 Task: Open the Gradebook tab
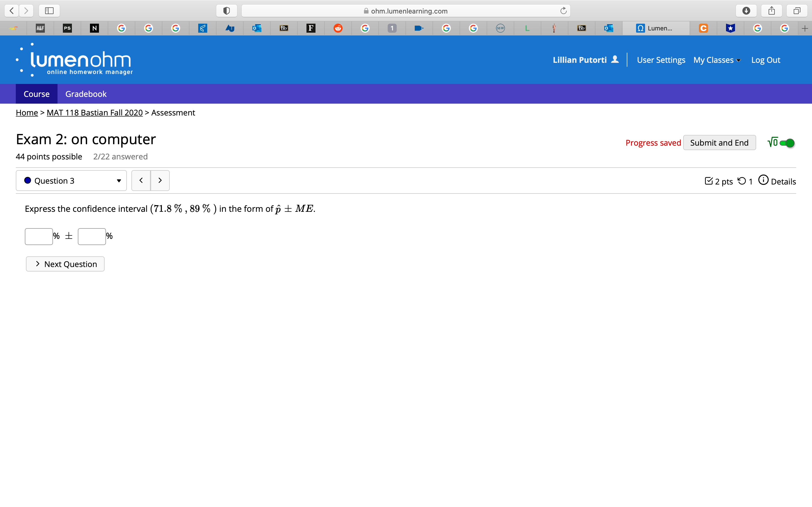86,94
